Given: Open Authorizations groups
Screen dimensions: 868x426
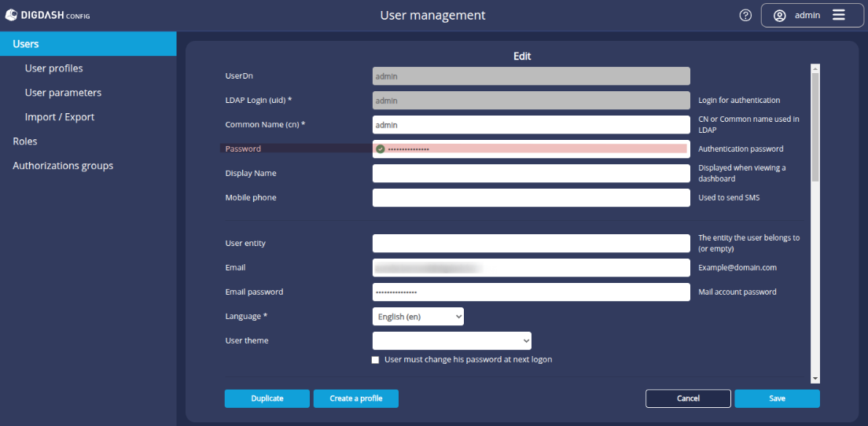Looking at the screenshot, I should point(63,166).
